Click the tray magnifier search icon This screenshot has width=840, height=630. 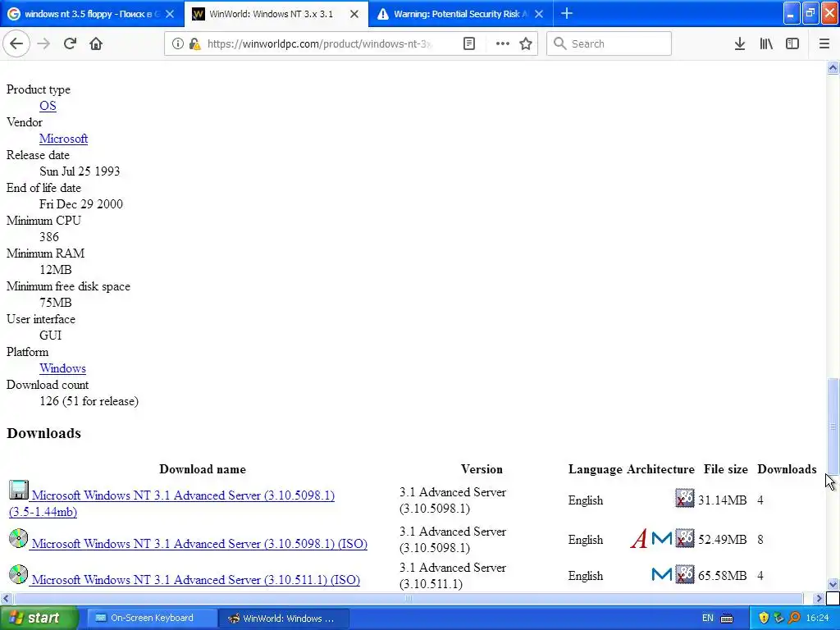click(794, 618)
